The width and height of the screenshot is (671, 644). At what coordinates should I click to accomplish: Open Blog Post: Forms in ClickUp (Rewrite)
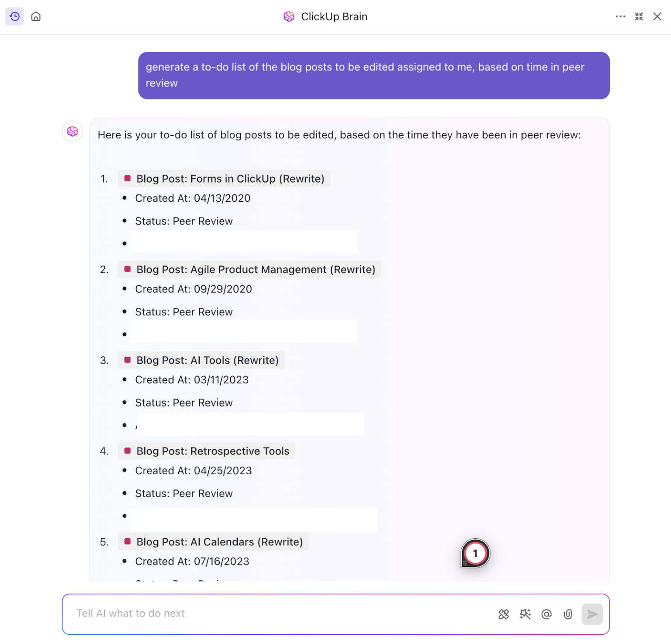[230, 179]
